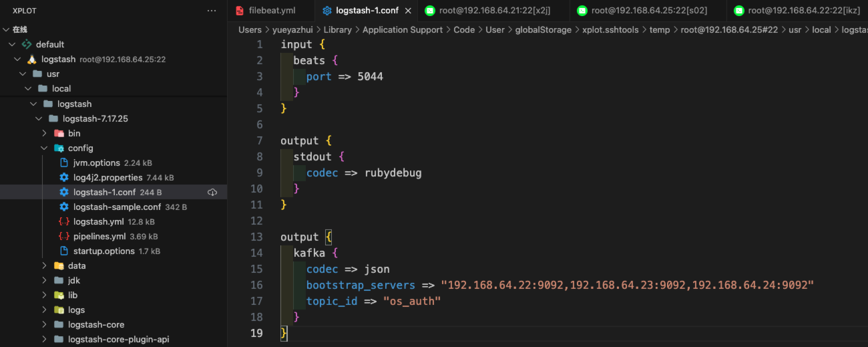Click the Code breadcrumb segment
Viewport: 868px width, 347px height.
[464, 29]
